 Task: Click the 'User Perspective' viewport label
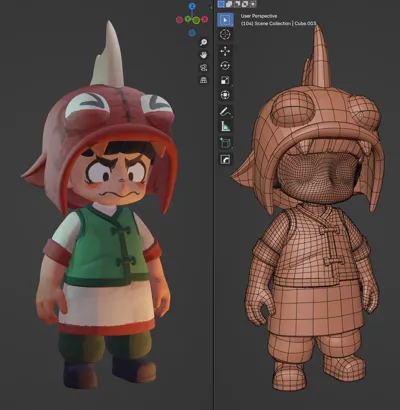259,16
